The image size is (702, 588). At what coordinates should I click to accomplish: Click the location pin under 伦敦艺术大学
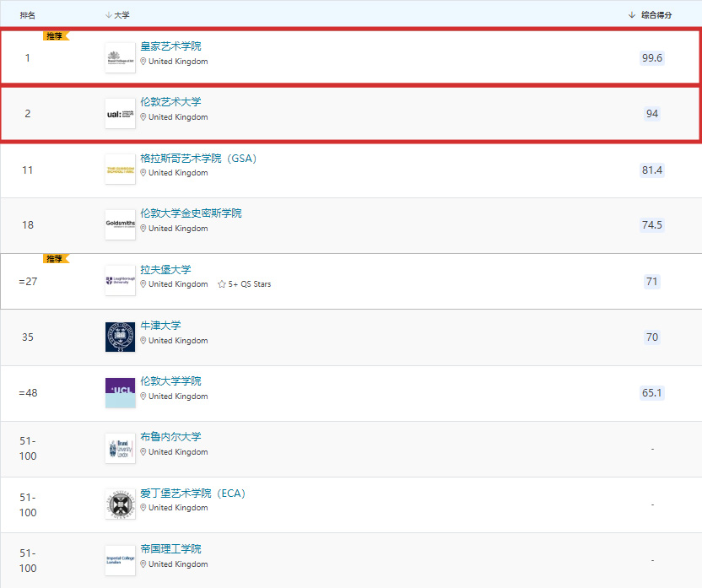pos(143,116)
